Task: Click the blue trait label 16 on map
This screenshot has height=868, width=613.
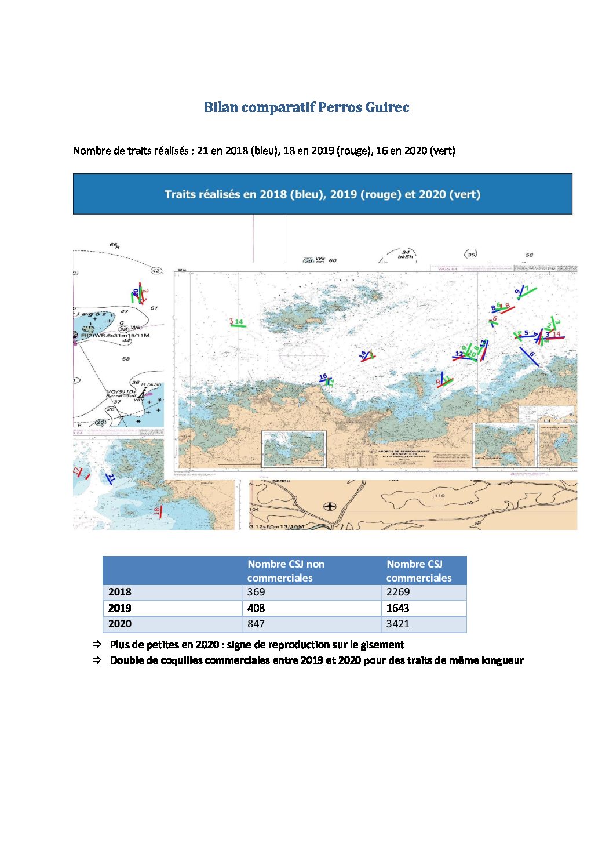Action: coord(323,377)
